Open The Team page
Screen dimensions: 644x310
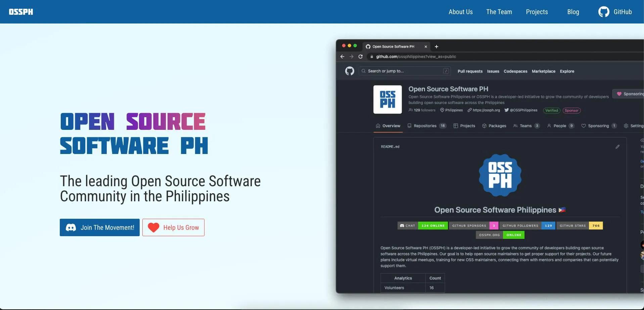pos(499,12)
